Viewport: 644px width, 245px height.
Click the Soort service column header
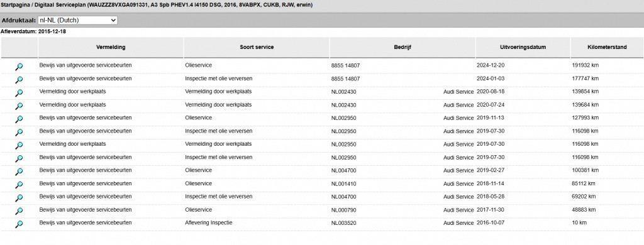(x=257, y=47)
